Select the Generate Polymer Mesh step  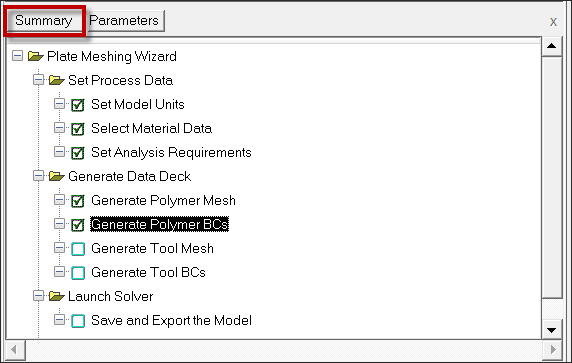[x=163, y=200]
